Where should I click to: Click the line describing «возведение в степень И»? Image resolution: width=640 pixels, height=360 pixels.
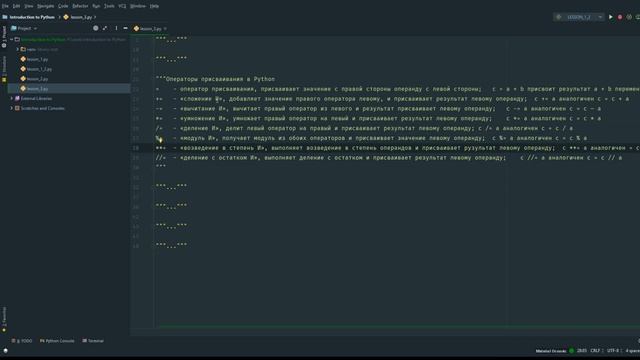click(x=398, y=148)
